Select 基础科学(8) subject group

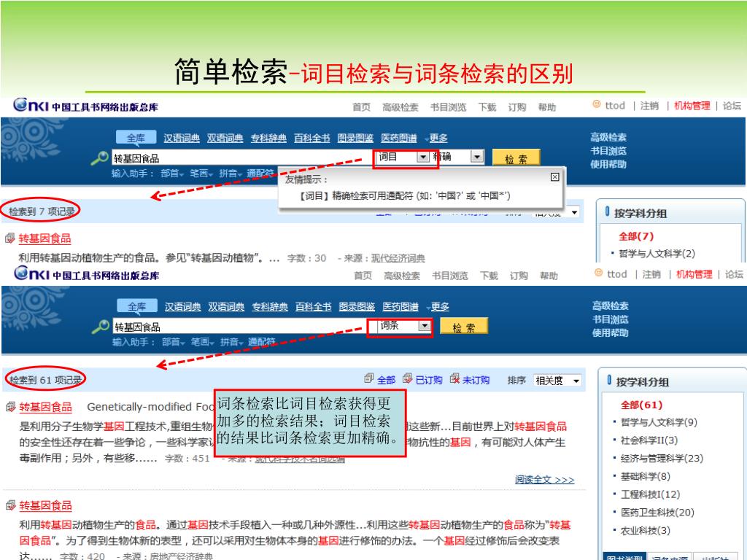645,476
